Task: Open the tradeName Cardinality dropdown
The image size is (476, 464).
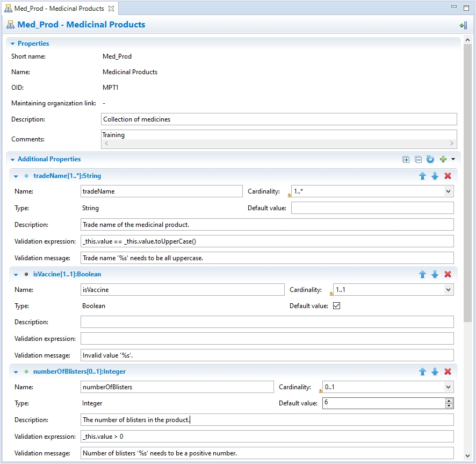Action: (448, 191)
